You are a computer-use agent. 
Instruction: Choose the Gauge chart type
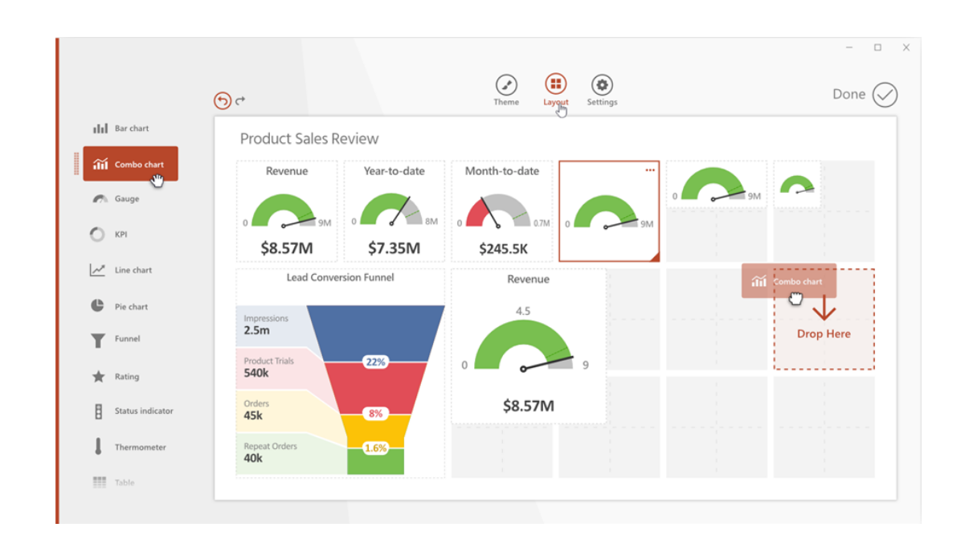click(121, 198)
